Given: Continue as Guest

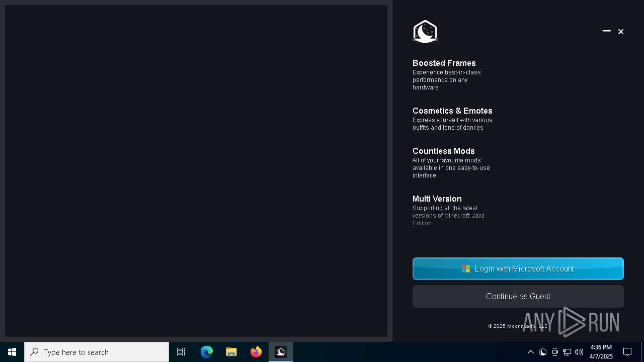Looking at the screenshot, I should pos(518,296).
